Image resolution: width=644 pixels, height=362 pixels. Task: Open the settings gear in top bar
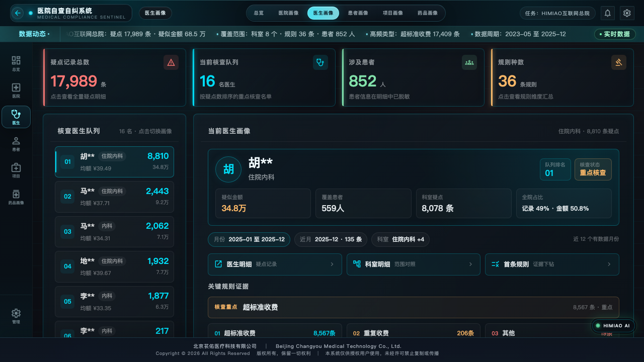(x=626, y=13)
